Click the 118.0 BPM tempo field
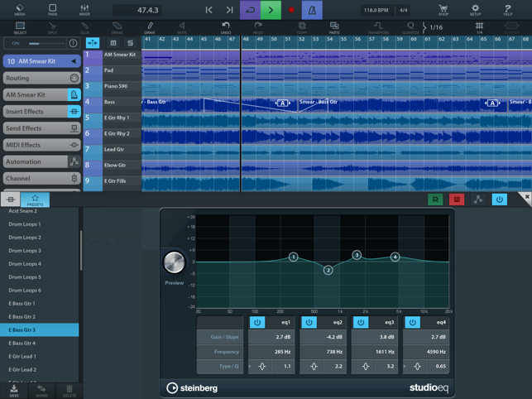 (x=376, y=10)
